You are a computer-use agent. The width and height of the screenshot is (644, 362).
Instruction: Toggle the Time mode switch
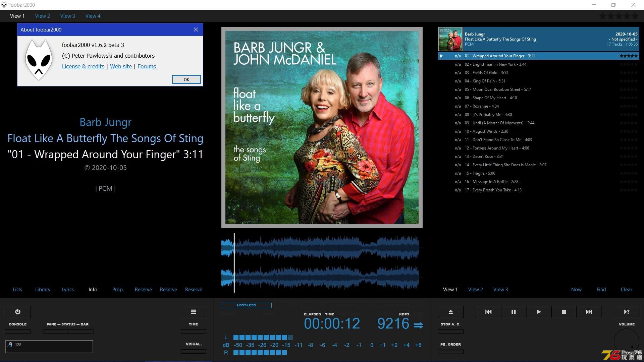194,331
